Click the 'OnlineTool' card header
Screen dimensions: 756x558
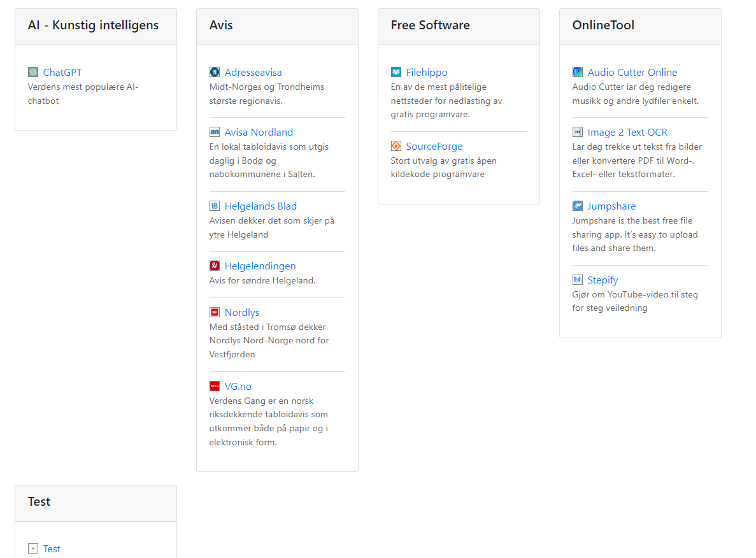[x=640, y=27]
